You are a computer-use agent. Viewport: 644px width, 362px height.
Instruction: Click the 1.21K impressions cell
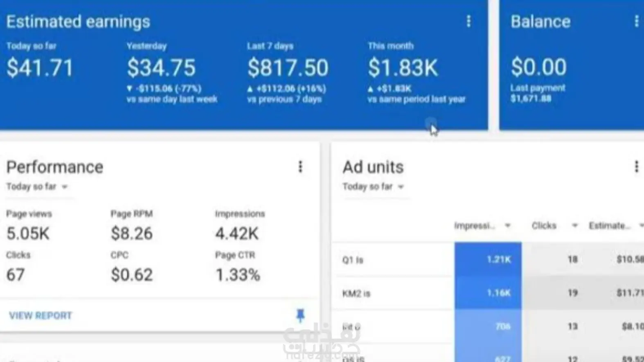488,259
